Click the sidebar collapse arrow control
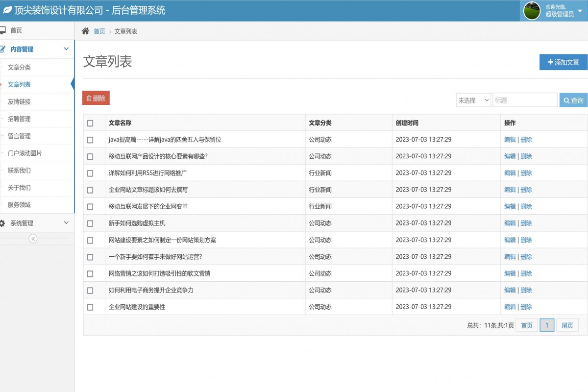Image resolution: width=588 pixels, height=392 pixels. pyautogui.click(x=33, y=239)
